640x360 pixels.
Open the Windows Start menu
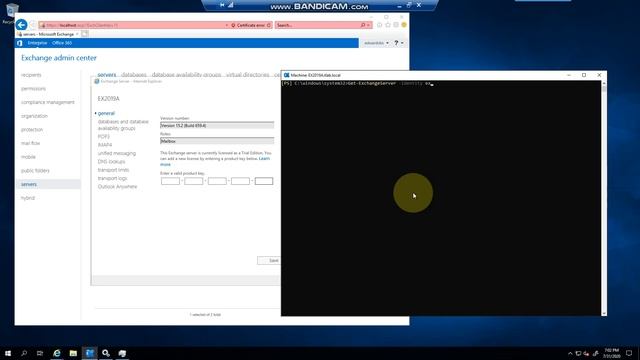8,353
